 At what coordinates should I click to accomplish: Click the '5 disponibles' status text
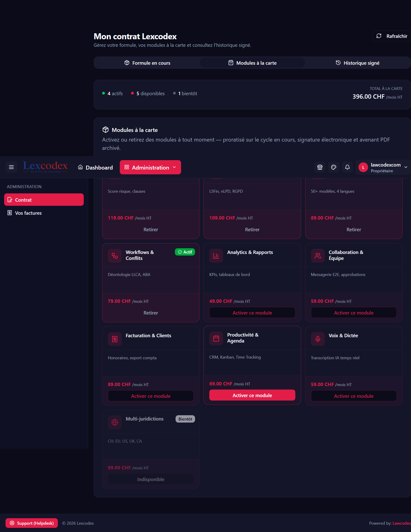(151, 94)
